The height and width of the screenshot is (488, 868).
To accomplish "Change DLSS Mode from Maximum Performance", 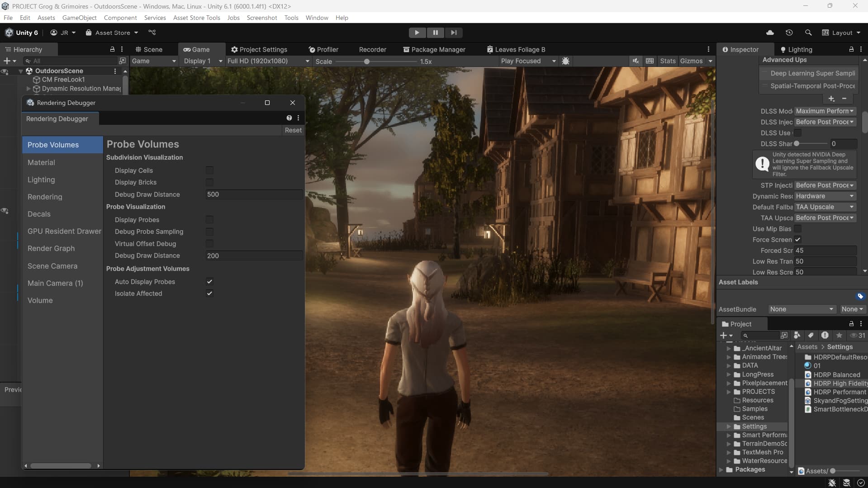I will [x=825, y=111].
